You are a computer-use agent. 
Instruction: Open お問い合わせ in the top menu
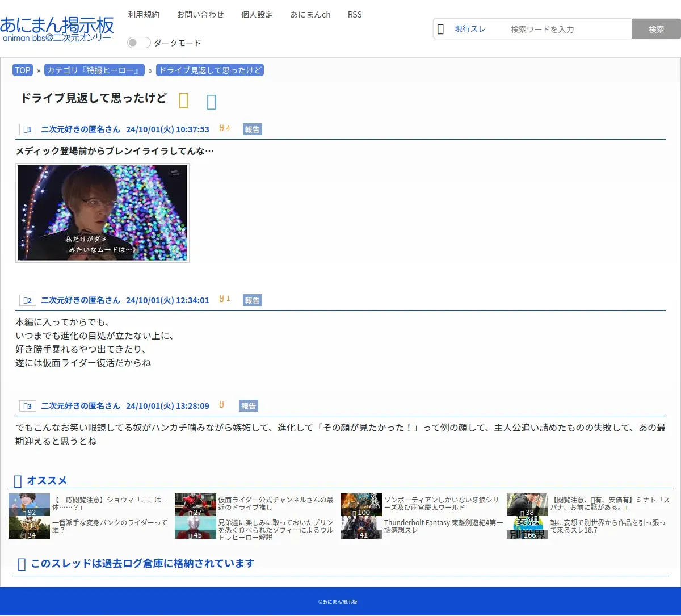tap(200, 15)
